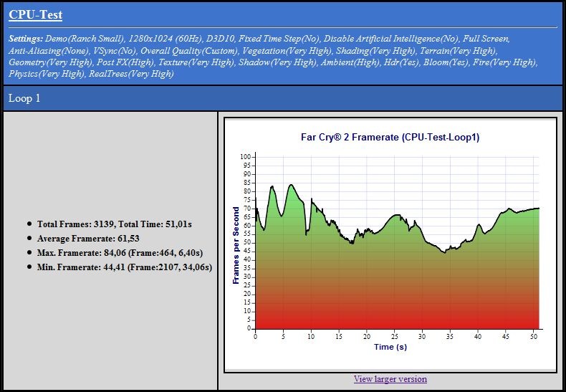Click 'Physics(Very High)' in settings

(x=47, y=74)
